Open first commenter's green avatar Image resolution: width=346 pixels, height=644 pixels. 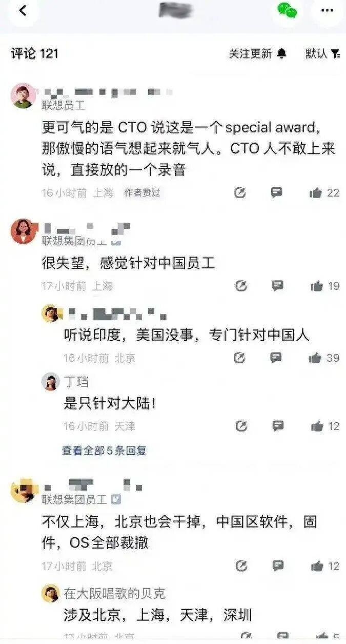[24, 95]
